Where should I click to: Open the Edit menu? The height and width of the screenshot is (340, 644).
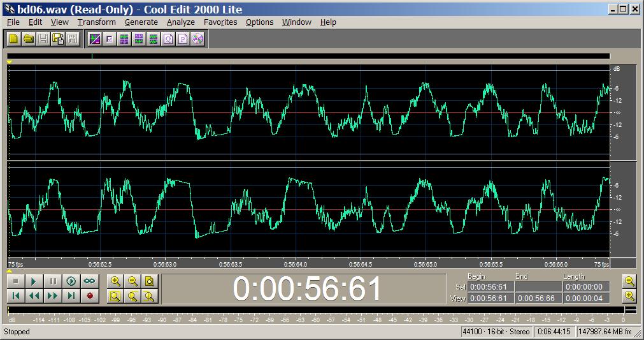(35, 22)
